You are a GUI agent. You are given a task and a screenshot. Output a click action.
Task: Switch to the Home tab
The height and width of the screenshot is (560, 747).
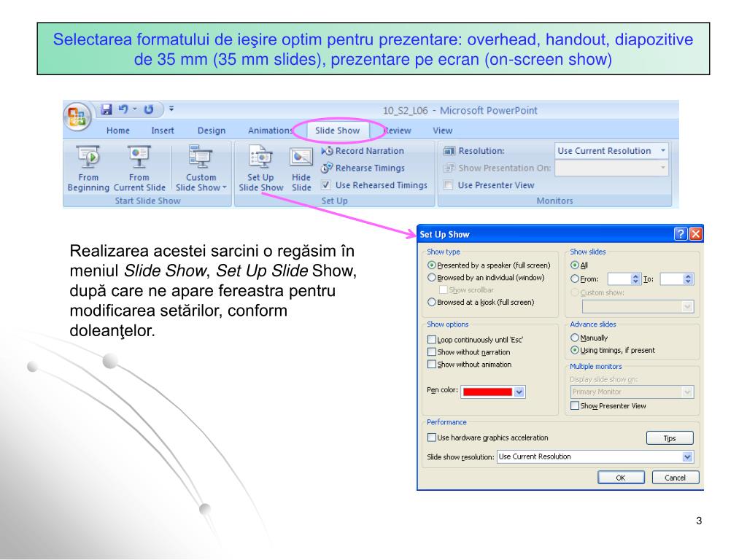[118, 131]
